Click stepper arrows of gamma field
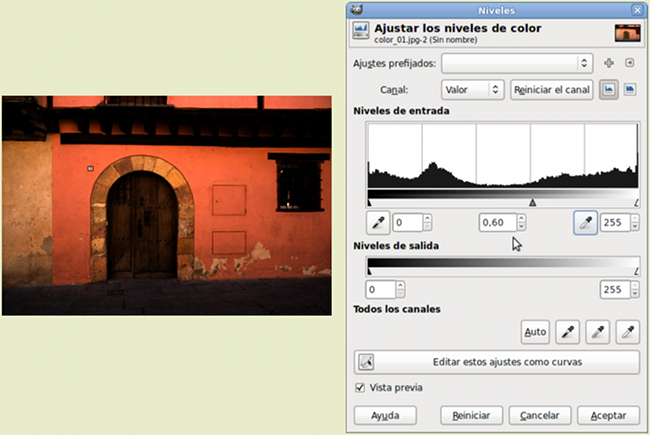650x435 pixels. point(521,223)
